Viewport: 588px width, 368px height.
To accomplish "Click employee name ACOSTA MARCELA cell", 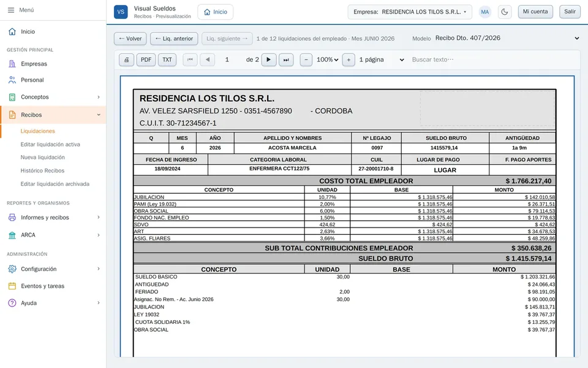I will pyautogui.click(x=292, y=148).
